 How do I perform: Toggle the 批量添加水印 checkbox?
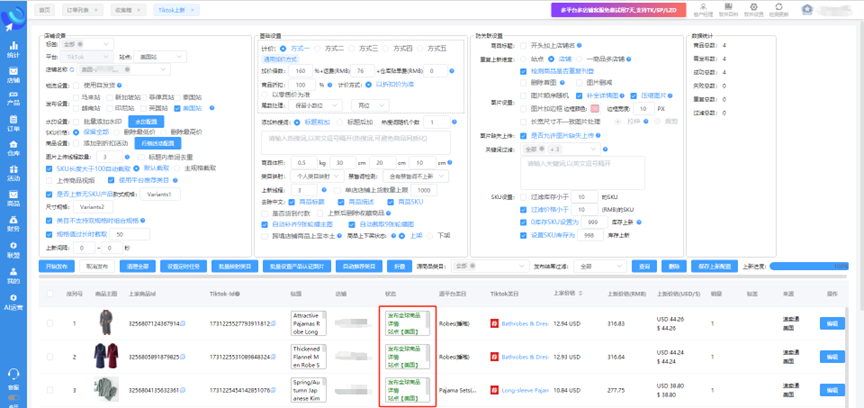coord(75,121)
